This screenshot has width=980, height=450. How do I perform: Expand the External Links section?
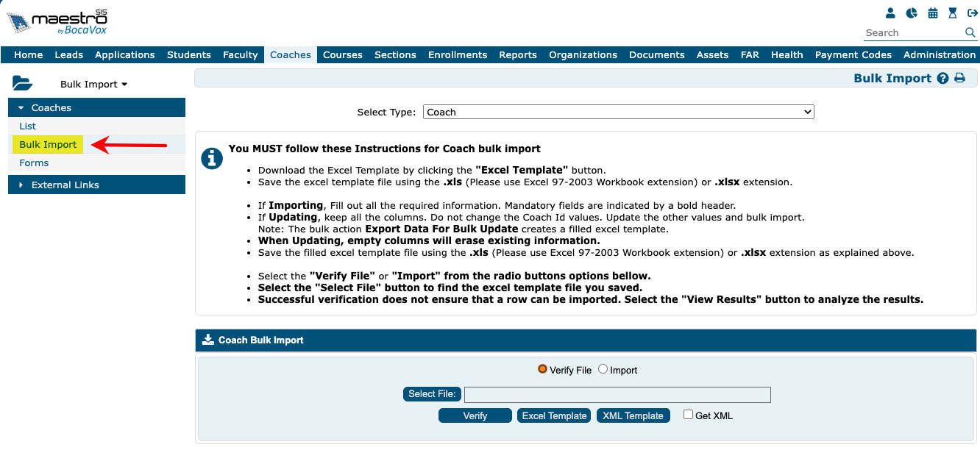point(65,185)
